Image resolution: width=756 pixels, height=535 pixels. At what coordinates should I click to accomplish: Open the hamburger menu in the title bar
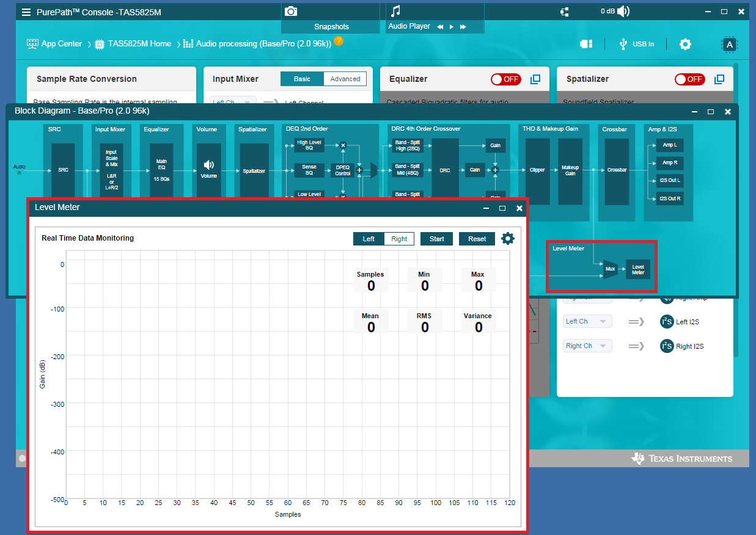(x=26, y=12)
